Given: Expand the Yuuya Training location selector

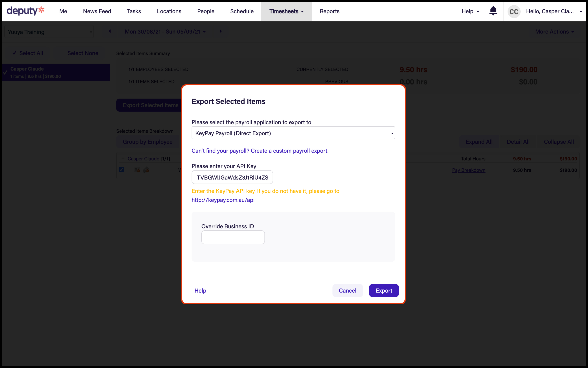Looking at the screenshot, I should (x=49, y=32).
